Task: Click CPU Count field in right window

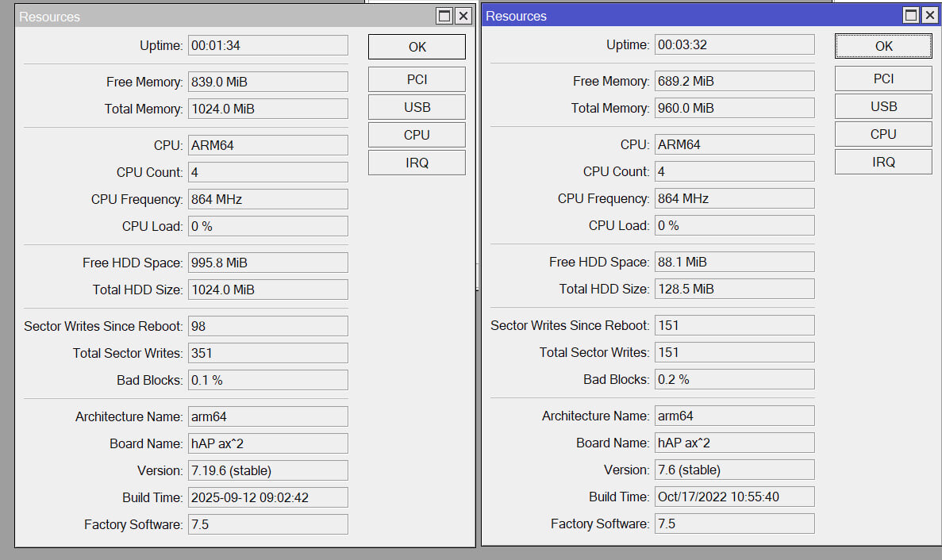Action: 735,171
